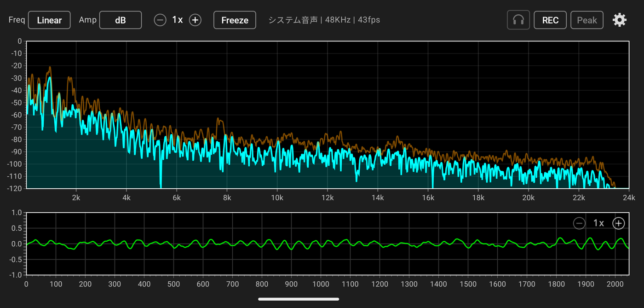The image size is (644, 308).
Task: Click the Amp label
Action: coord(87,20)
